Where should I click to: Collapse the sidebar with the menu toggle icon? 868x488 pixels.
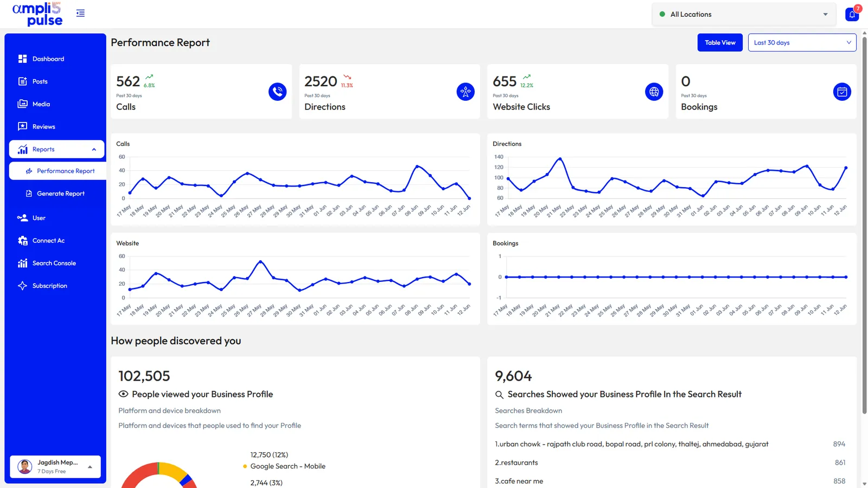tap(80, 13)
